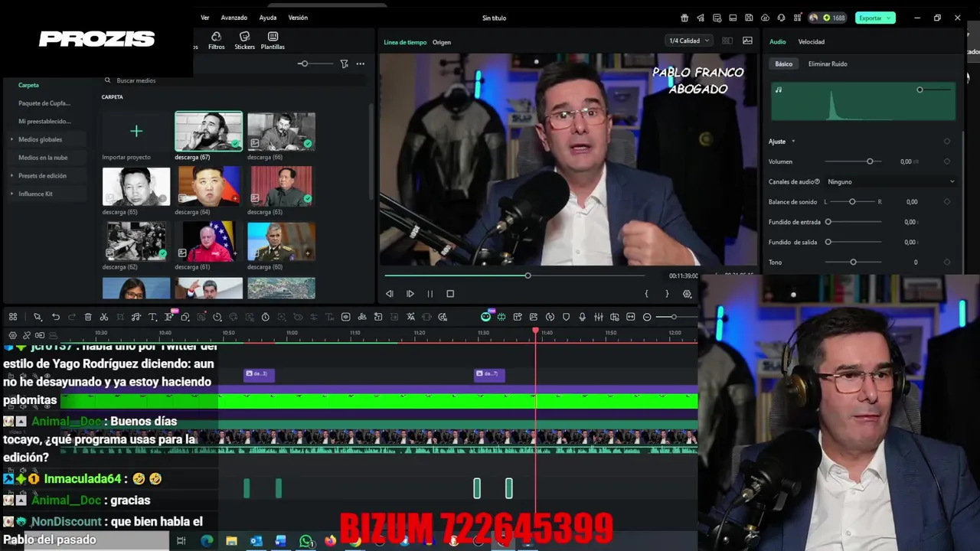
Task: Open the Avanzado menu
Action: pos(234,18)
